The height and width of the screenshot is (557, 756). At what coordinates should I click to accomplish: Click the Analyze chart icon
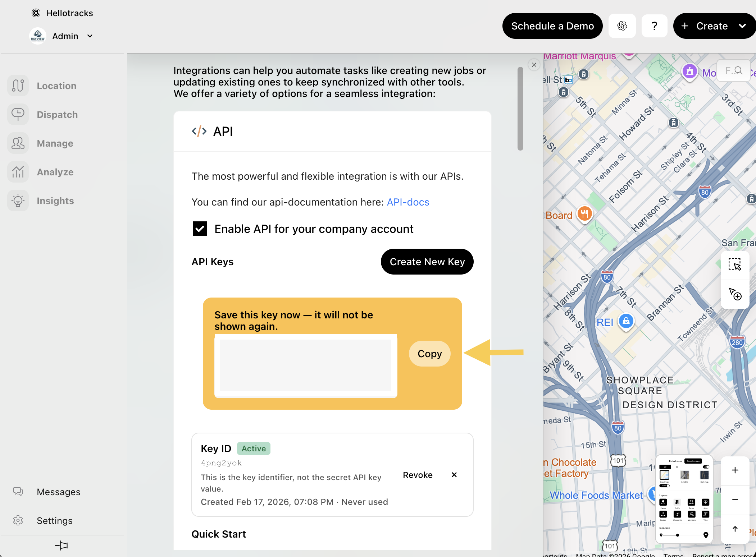click(x=18, y=172)
